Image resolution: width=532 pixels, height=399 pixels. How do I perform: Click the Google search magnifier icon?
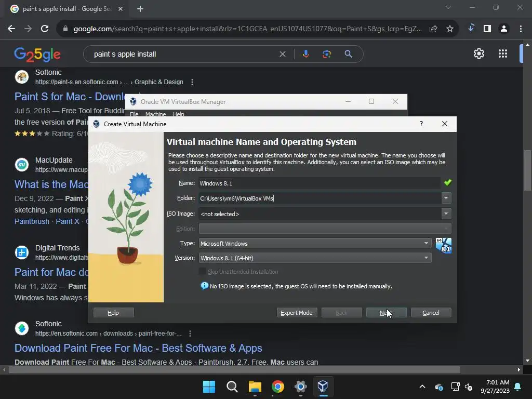[349, 54]
